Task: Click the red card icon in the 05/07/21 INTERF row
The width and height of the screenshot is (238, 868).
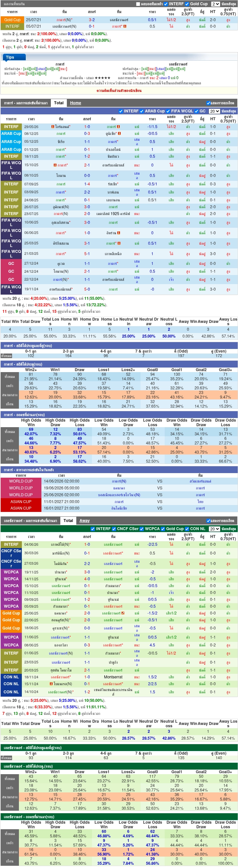Action: coord(125,26)
